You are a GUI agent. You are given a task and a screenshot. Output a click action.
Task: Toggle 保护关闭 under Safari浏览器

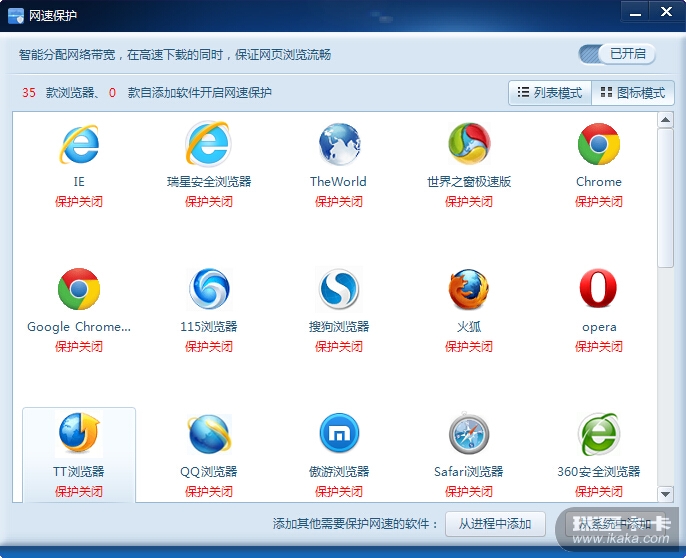(469, 491)
